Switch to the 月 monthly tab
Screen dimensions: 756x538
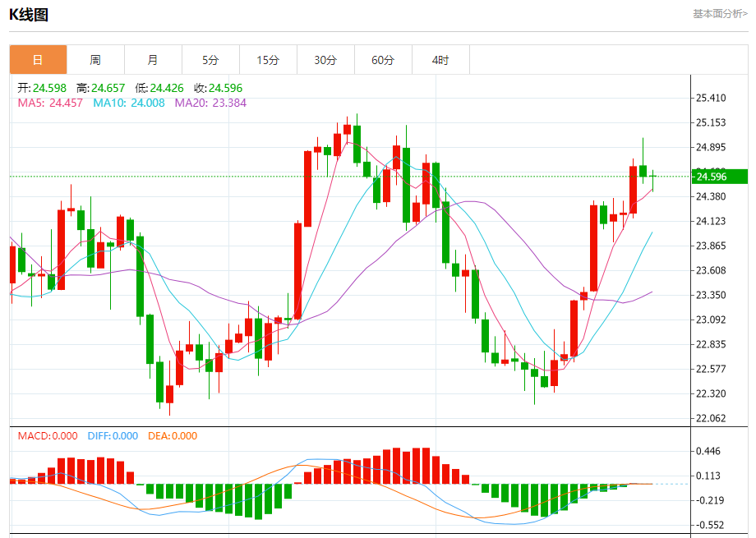[x=153, y=60]
